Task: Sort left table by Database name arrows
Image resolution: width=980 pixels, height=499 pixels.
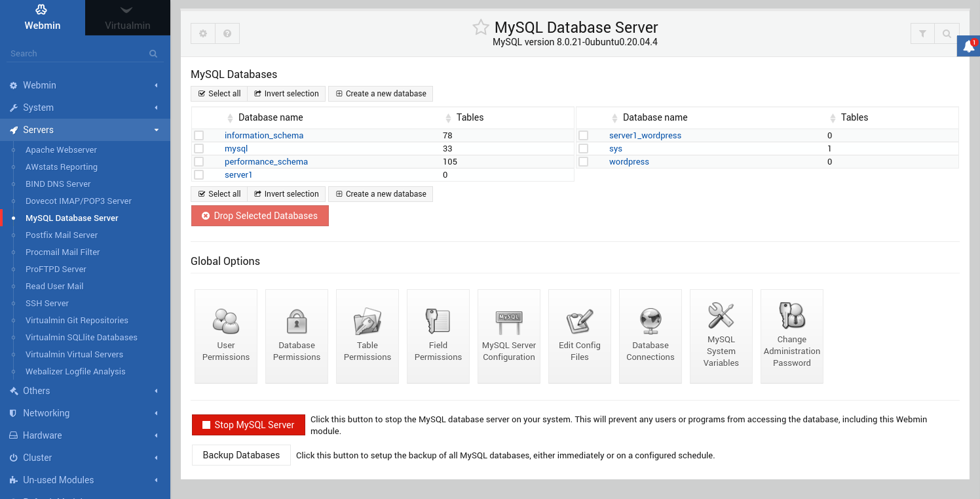Action: click(x=230, y=118)
